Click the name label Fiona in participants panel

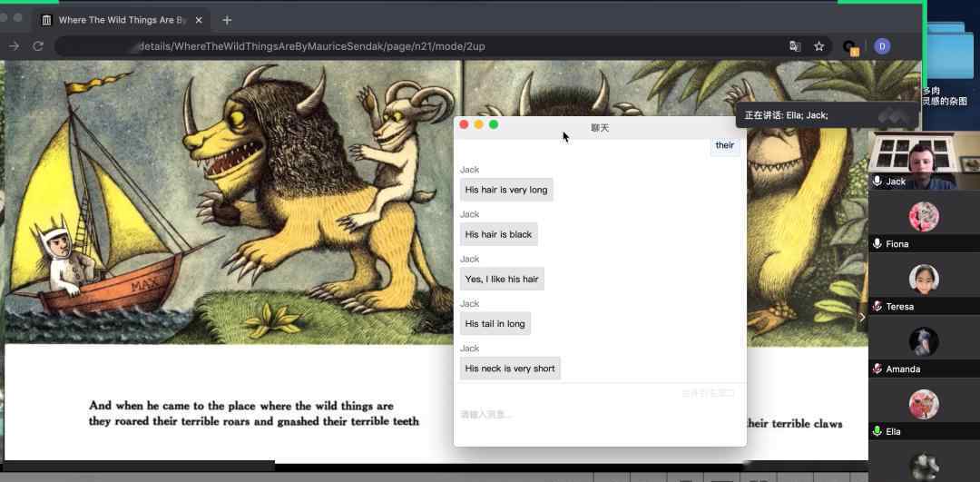tap(897, 244)
